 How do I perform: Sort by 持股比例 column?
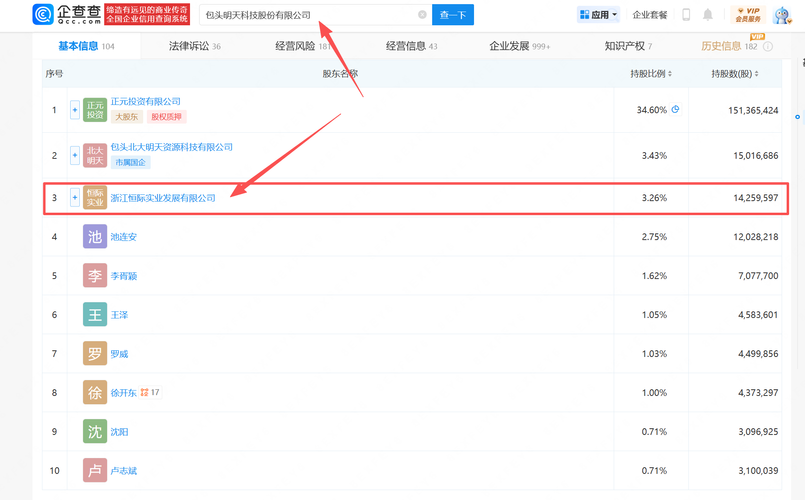pos(651,74)
